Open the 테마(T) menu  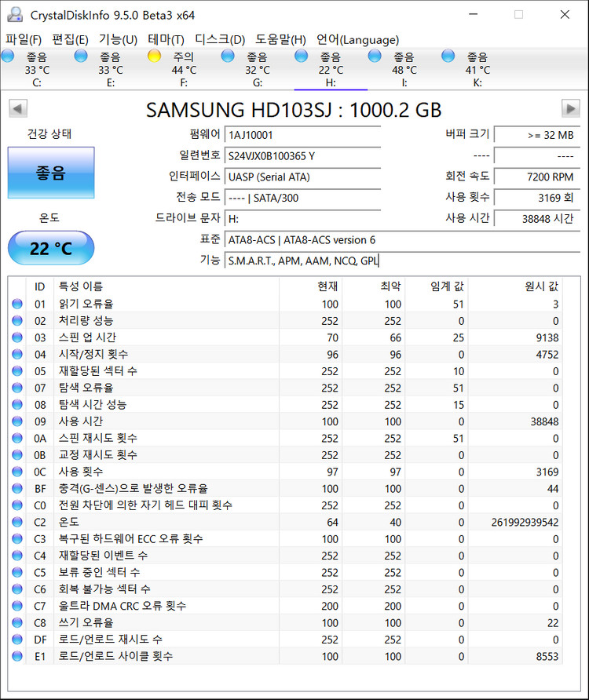[x=166, y=40]
